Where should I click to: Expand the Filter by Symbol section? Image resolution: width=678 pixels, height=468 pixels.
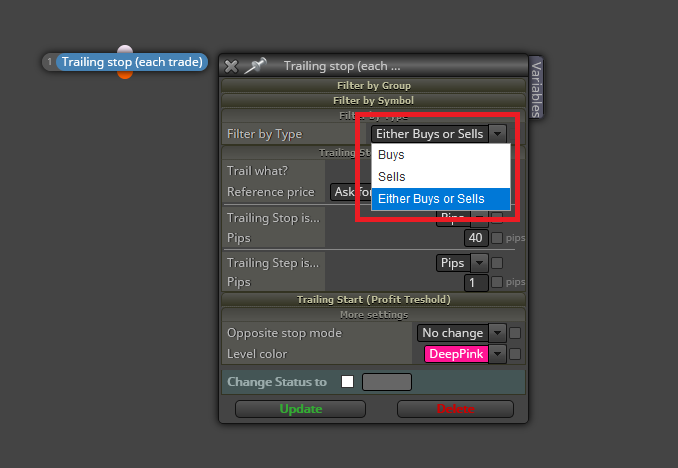374,100
